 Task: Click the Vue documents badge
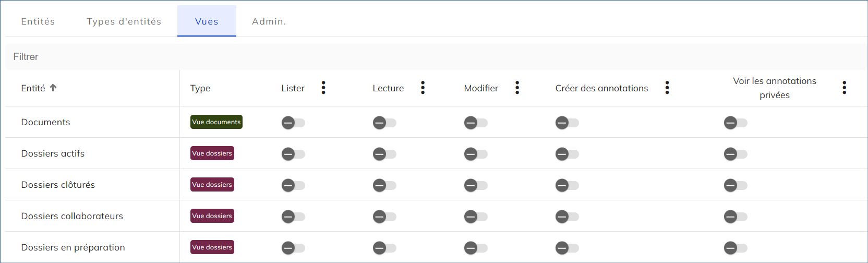(x=216, y=122)
